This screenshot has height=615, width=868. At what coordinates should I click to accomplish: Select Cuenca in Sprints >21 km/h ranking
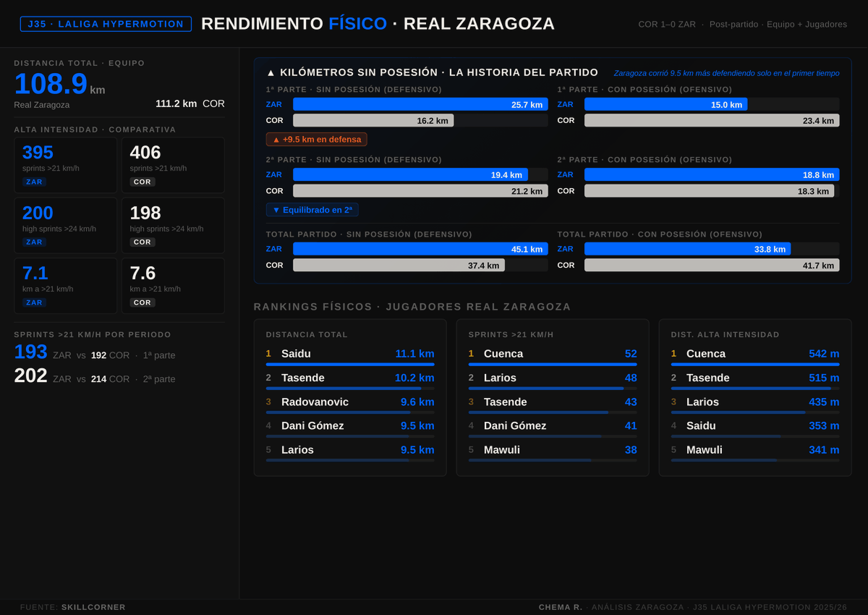[x=553, y=355]
